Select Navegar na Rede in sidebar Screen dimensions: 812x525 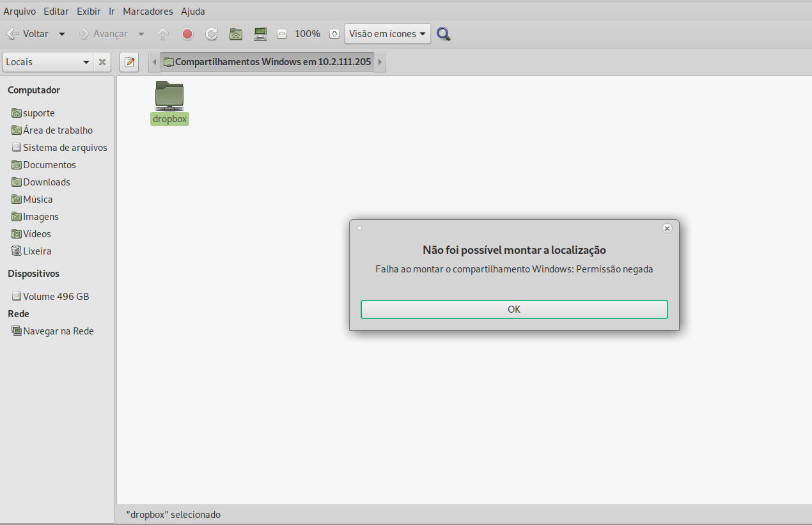pyautogui.click(x=58, y=331)
